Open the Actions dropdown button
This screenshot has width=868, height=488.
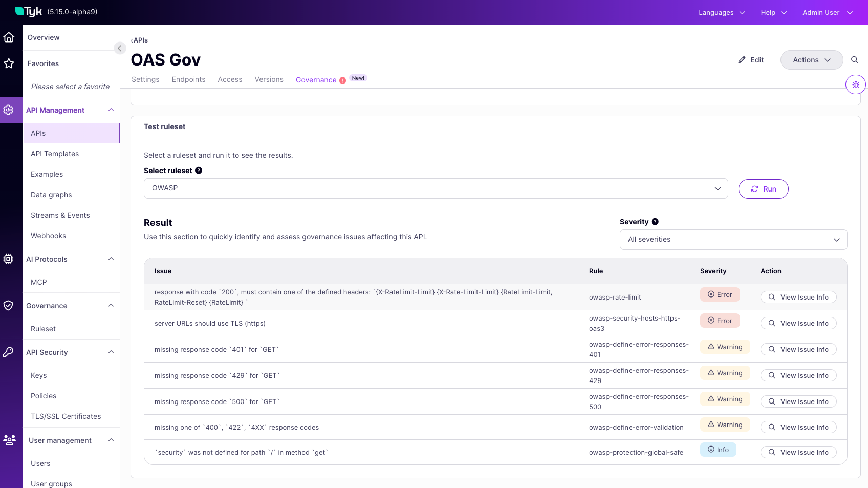(812, 60)
